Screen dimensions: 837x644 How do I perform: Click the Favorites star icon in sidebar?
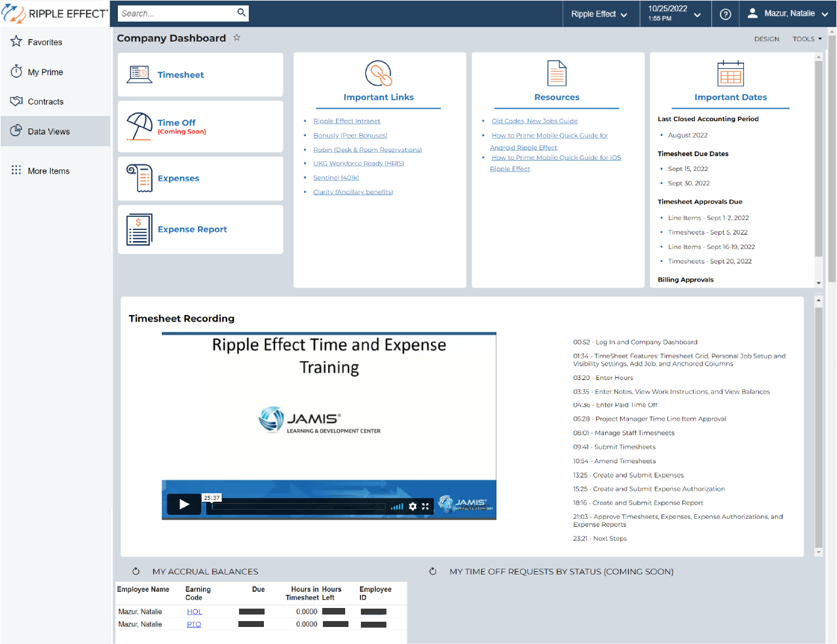16,41
